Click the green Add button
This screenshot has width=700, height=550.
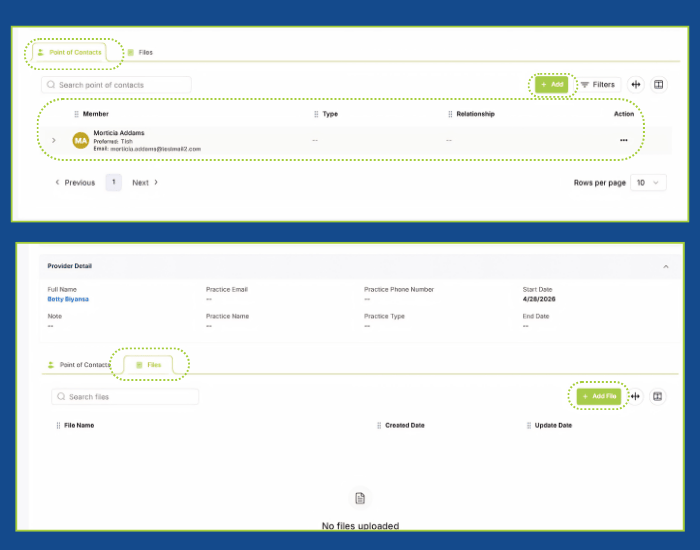coord(552,84)
